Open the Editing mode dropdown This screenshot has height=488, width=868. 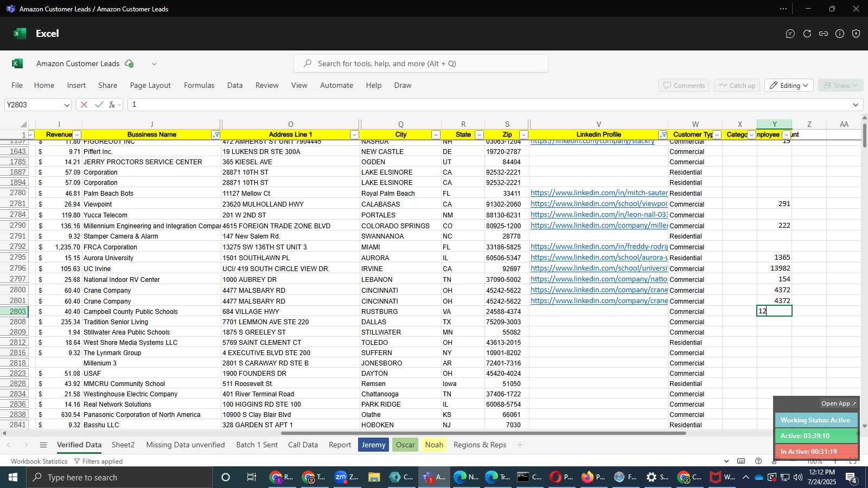tap(789, 85)
